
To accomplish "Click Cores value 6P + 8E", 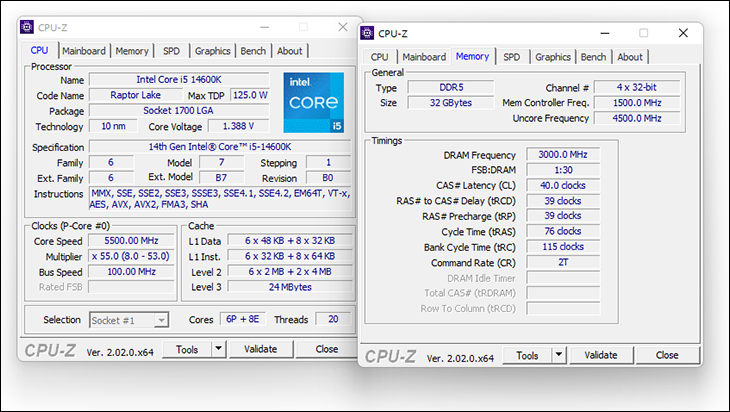I will [243, 319].
